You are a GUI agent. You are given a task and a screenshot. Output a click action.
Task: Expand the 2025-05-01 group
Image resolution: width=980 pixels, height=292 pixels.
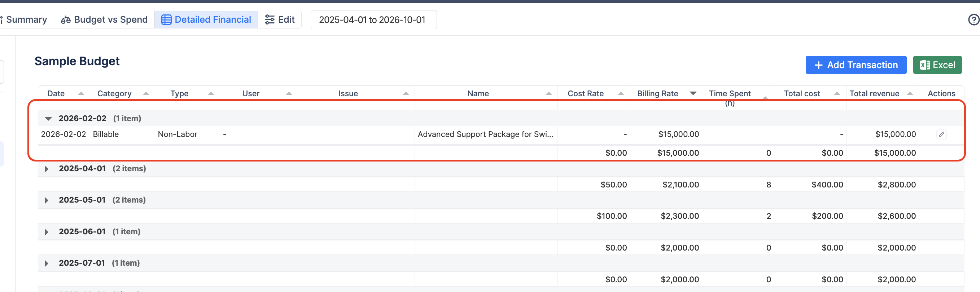pos(47,200)
